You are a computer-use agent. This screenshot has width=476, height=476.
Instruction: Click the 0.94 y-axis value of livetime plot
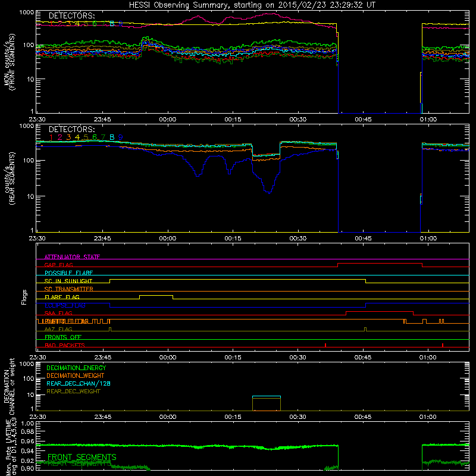[27, 451]
